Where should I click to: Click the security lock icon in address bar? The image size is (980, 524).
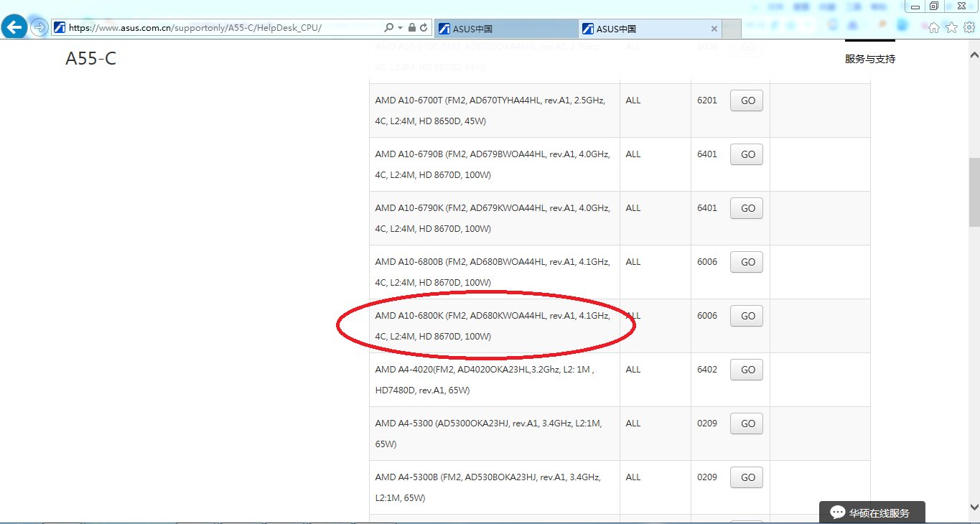[411, 27]
